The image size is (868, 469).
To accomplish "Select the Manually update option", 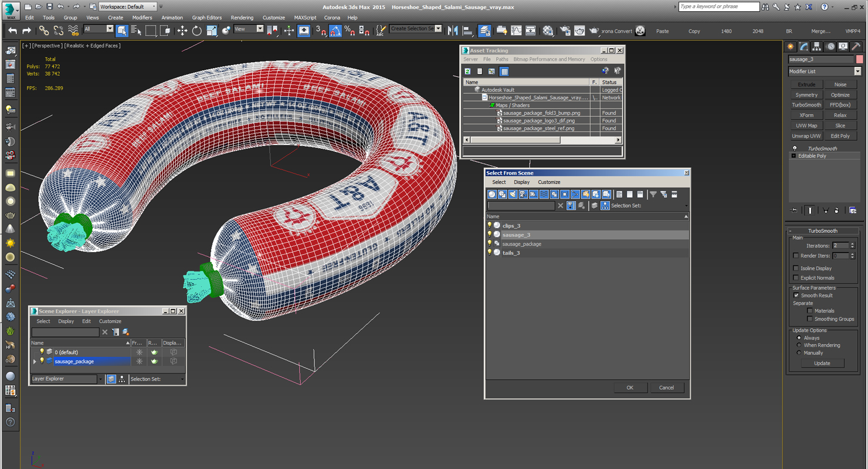I will tap(799, 353).
